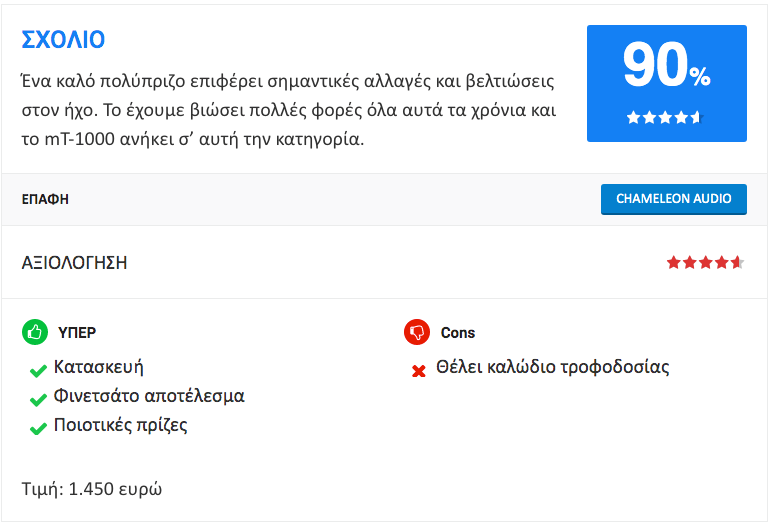770x525 pixels.
Task: Click the checkmark beside Φινετσάτο αποτέλεσμα
Action: [x=38, y=400]
